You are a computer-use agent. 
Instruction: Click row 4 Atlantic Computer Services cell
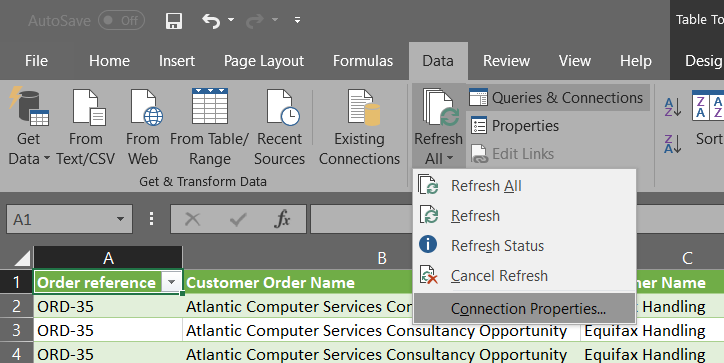pyautogui.click(x=381, y=354)
